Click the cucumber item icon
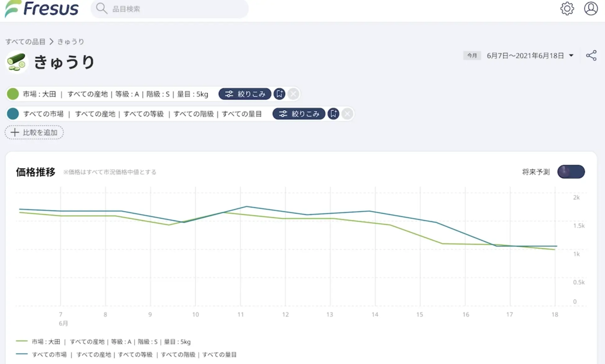Viewport: 605px width, 364px height. pyautogui.click(x=17, y=62)
